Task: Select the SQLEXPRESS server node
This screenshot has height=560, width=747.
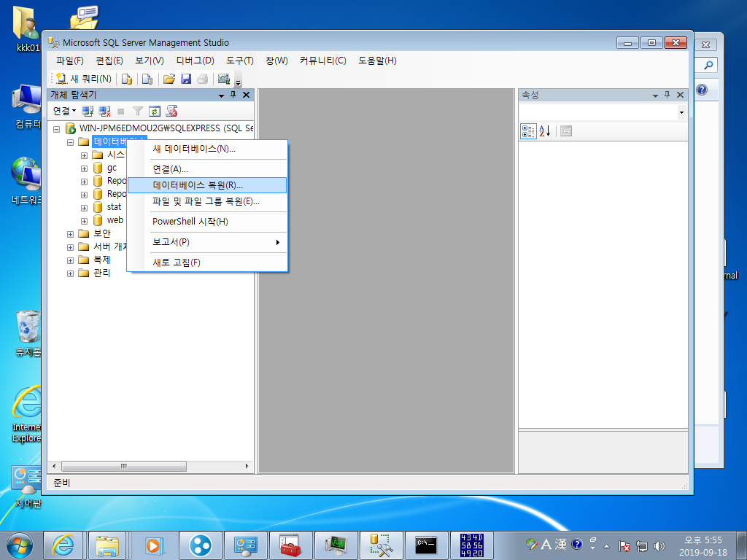Action: 166,128
